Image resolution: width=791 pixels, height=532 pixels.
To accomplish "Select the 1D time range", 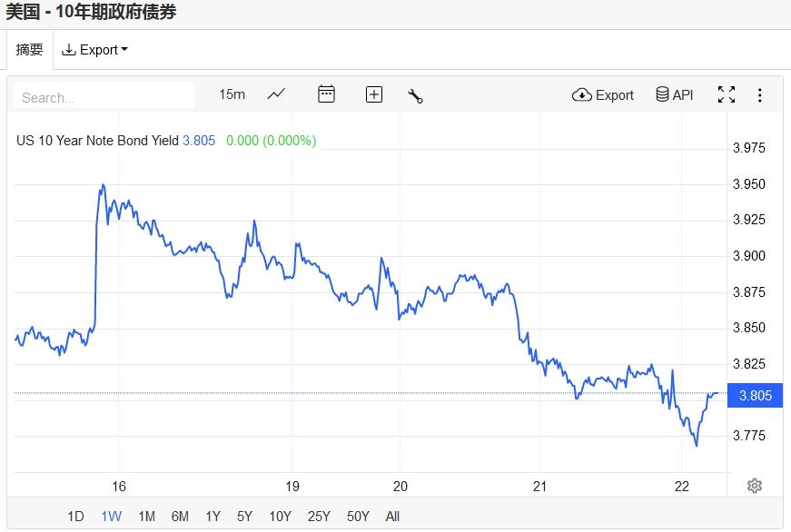I will tap(75, 517).
